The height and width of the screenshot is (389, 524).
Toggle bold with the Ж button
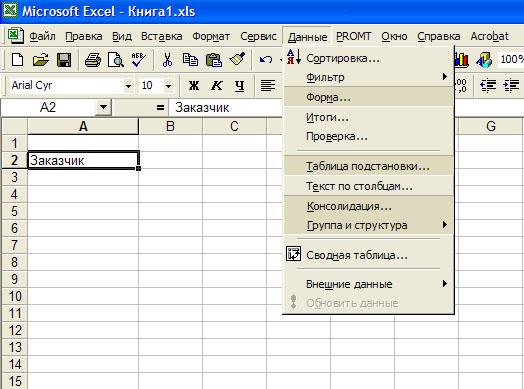(194, 86)
